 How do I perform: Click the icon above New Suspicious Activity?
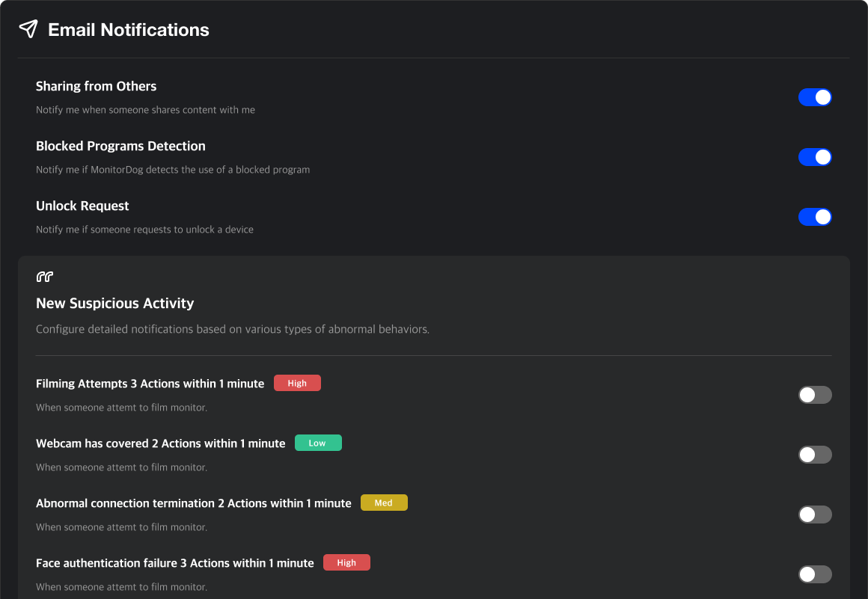pyautogui.click(x=45, y=277)
